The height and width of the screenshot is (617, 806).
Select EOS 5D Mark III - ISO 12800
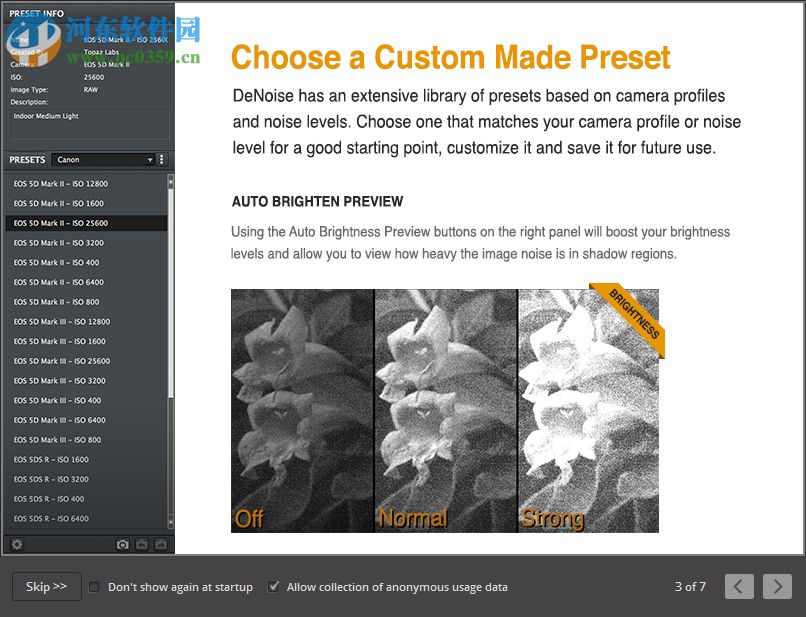coord(86,322)
